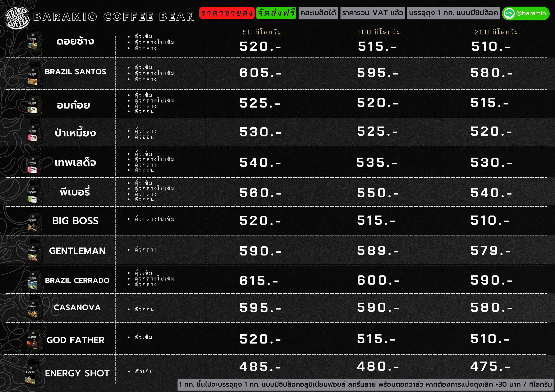Click BRAZIL CERRADO 50 kg price 615.-

(x=259, y=280)
